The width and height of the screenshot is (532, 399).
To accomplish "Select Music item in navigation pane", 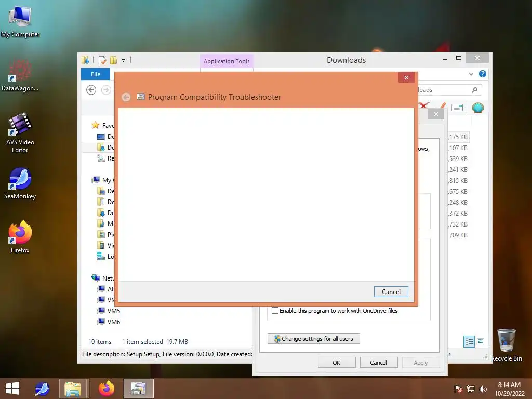I will tap(105, 223).
